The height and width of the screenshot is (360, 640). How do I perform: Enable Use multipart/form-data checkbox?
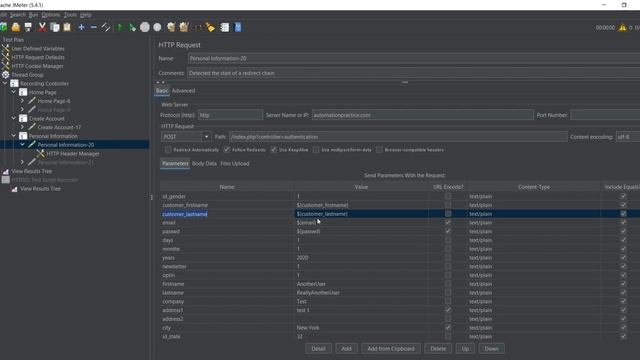click(x=316, y=150)
